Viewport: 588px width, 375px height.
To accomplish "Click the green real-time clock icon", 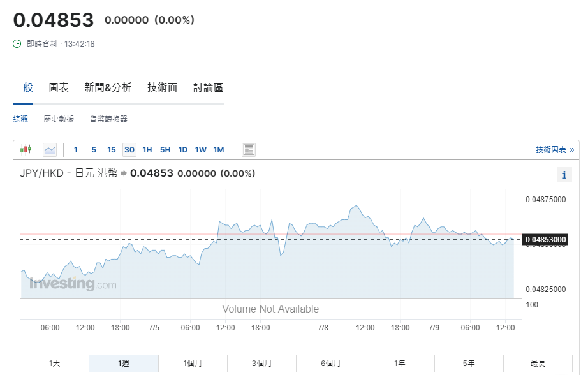I will [17, 44].
